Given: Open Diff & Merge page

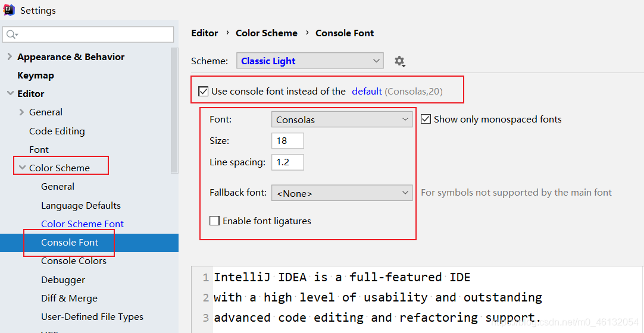Looking at the screenshot, I should 70,298.
